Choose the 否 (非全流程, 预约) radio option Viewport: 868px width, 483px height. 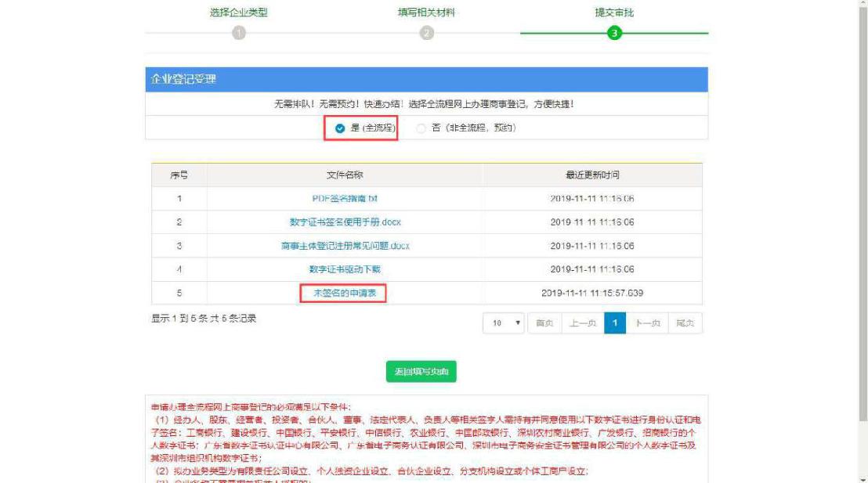421,128
